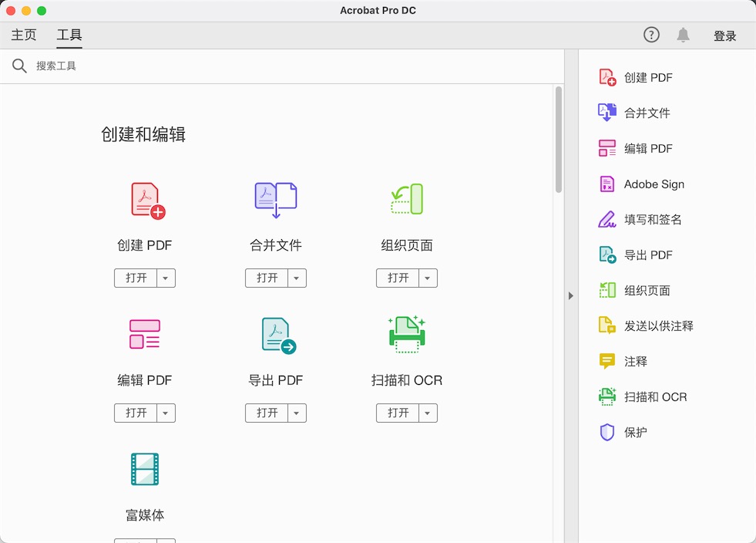Select 扫描和 OCR icon in right sidebar
The height and width of the screenshot is (543, 756).
(x=607, y=396)
